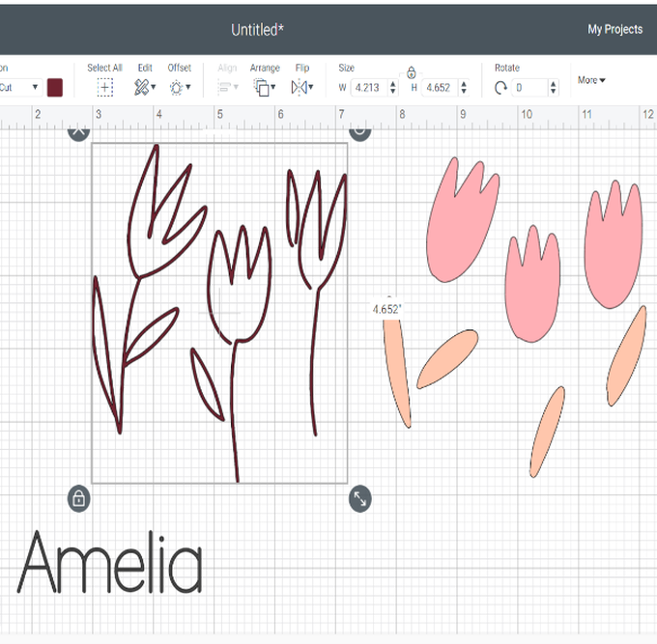
Task: Open the dark red color swatch
Action: coord(55,87)
